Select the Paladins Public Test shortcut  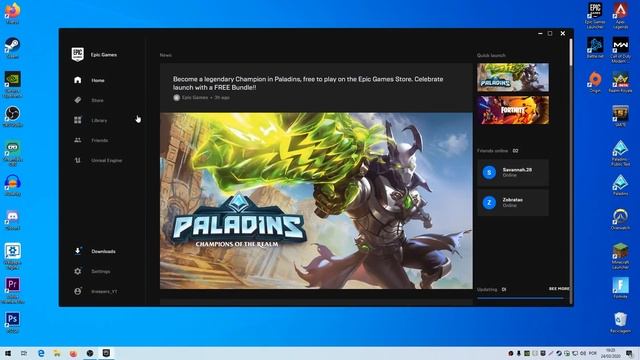click(620, 153)
